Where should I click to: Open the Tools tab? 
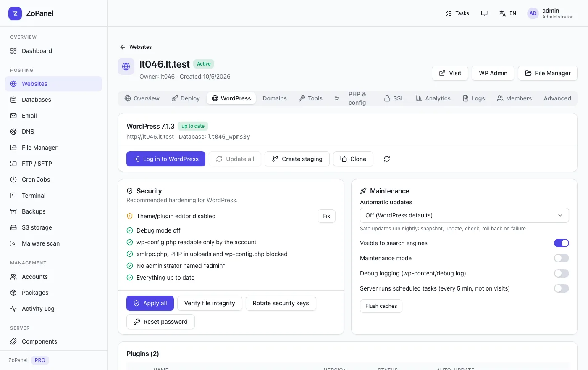(310, 98)
